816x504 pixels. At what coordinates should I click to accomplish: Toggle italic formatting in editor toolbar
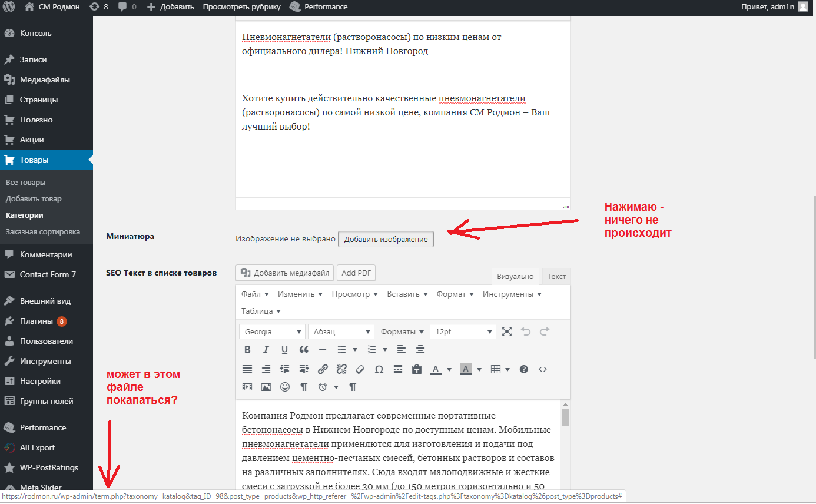pyautogui.click(x=266, y=349)
